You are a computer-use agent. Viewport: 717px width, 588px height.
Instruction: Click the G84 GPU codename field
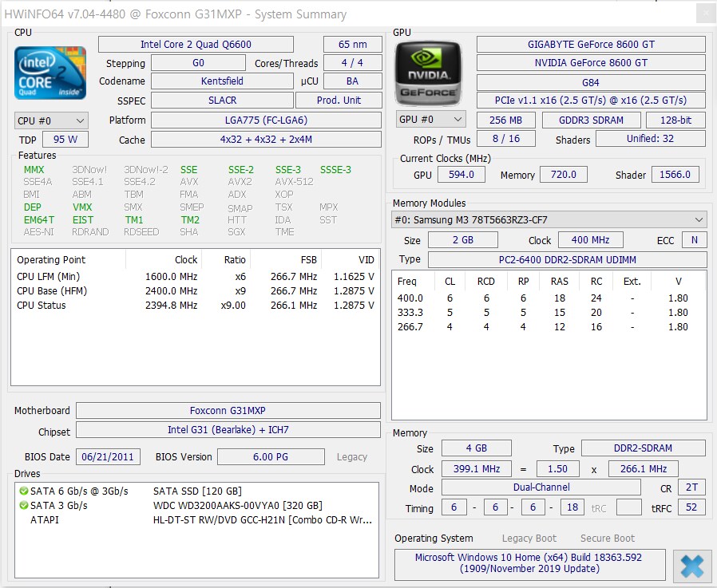pos(591,83)
